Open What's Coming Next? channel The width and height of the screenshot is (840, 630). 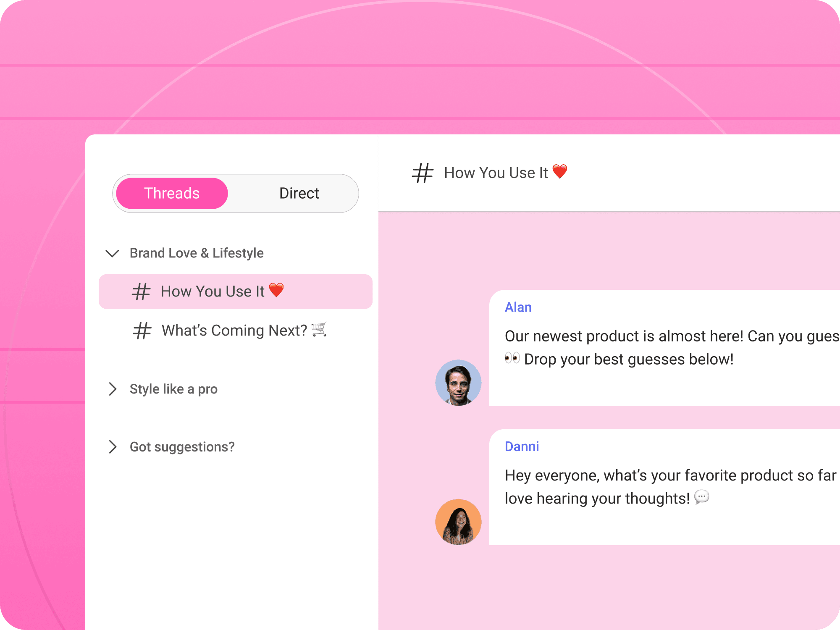(x=234, y=331)
